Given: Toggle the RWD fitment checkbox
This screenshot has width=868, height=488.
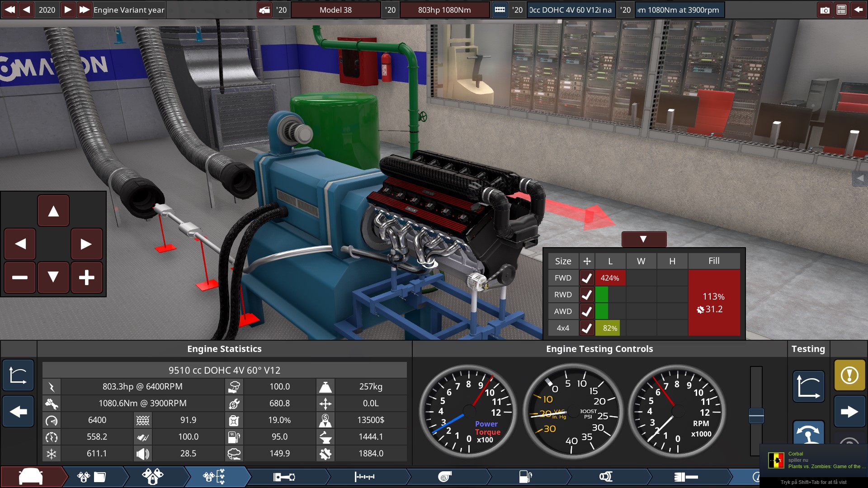Looking at the screenshot, I should point(587,295).
